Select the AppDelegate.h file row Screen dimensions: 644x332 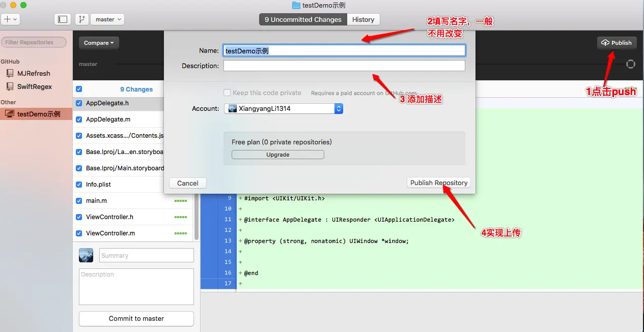coord(119,103)
